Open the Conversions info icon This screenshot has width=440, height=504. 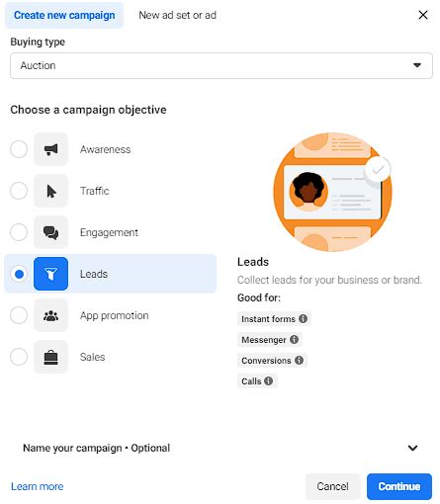[x=299, y=360]
